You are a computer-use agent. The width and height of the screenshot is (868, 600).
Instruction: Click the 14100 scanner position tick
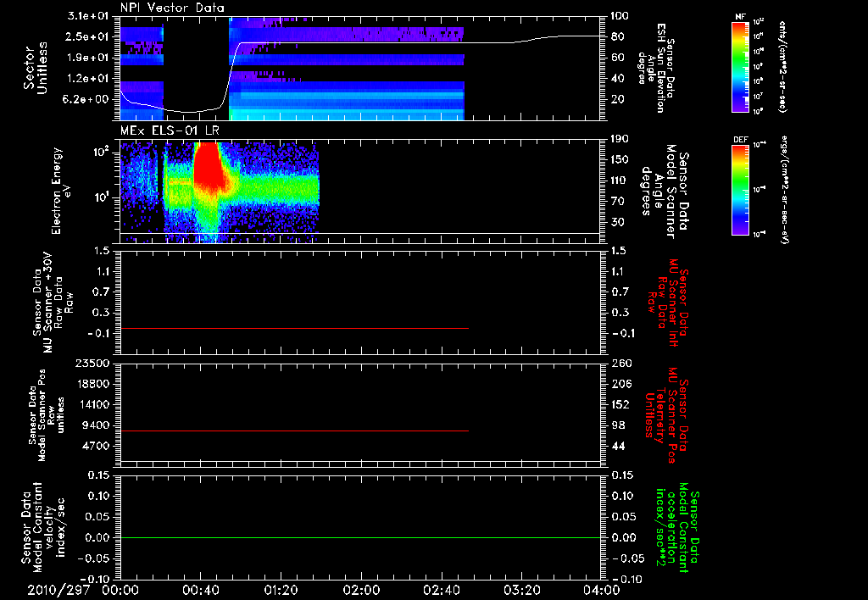click(93, 404)
